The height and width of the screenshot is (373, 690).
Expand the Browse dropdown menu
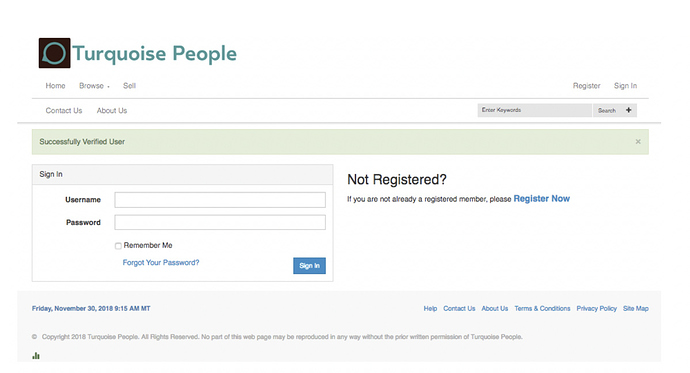pos(94,86)
